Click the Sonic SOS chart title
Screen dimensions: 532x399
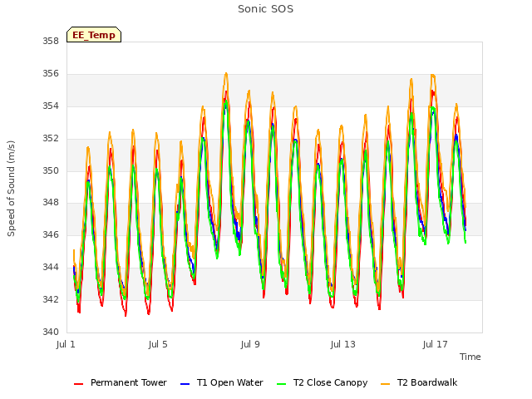coord(266,9)
